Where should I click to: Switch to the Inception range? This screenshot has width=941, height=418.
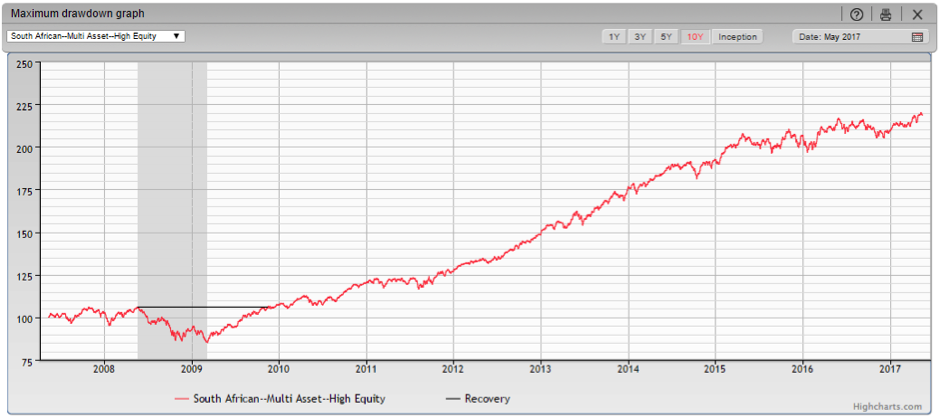click(x=738, y=37)
